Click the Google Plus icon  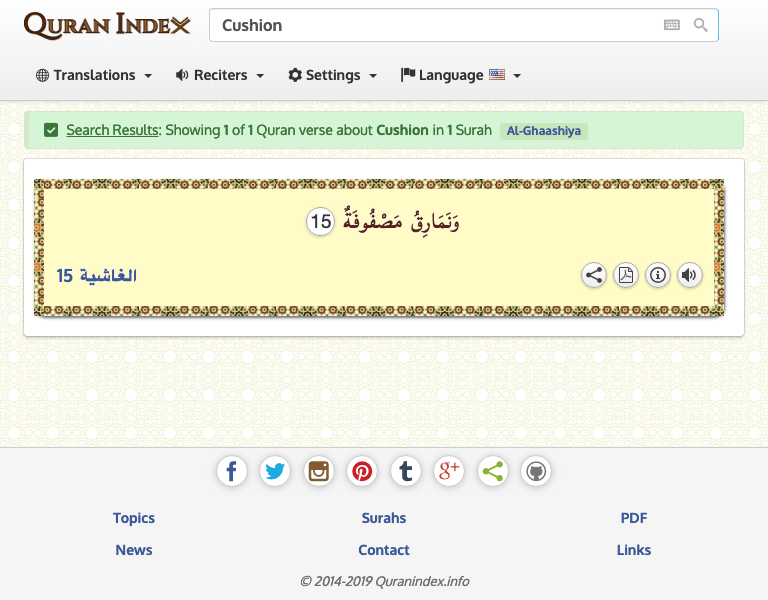pos(449,471)
